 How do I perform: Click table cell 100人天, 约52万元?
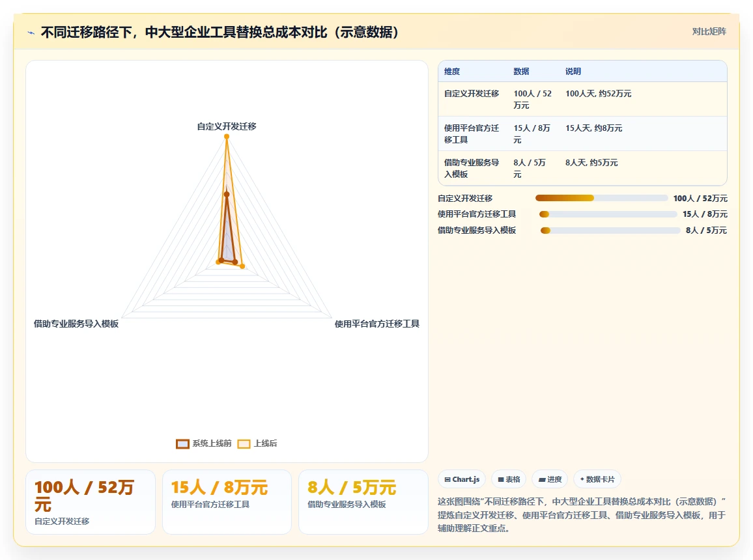tap(599, 94)
